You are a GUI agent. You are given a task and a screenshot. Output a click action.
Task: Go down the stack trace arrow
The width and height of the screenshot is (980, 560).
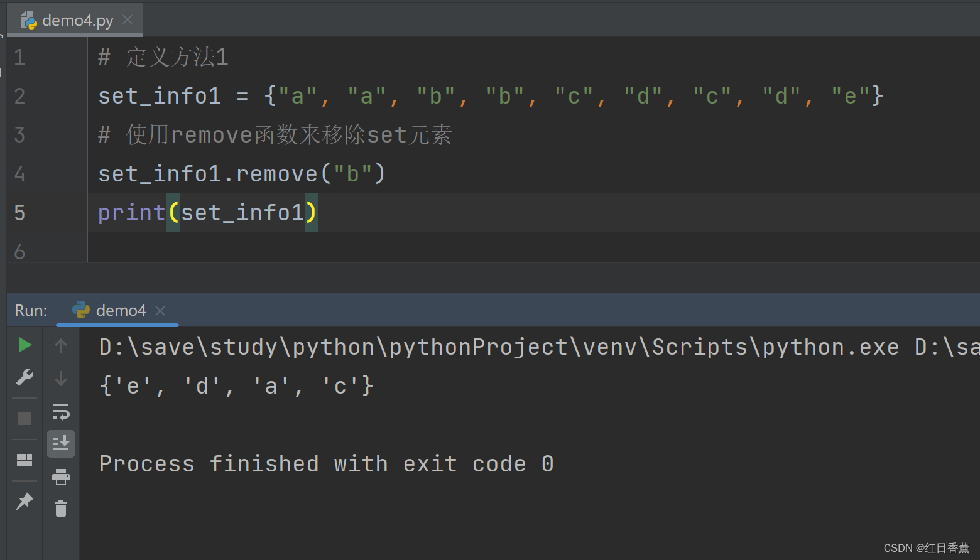click(x=61, y=378)
